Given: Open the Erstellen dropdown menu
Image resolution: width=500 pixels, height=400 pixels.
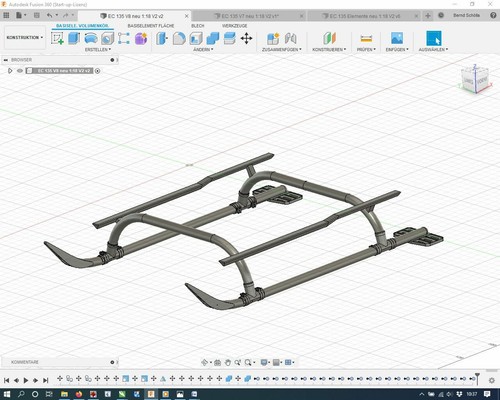Looking at the screenshot, I should [98, 49].
